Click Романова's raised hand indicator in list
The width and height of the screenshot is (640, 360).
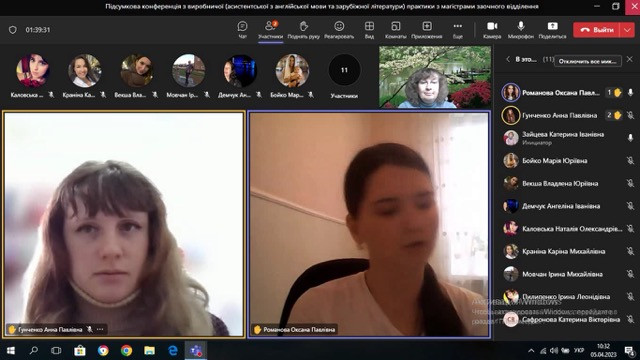click(614, 93)
